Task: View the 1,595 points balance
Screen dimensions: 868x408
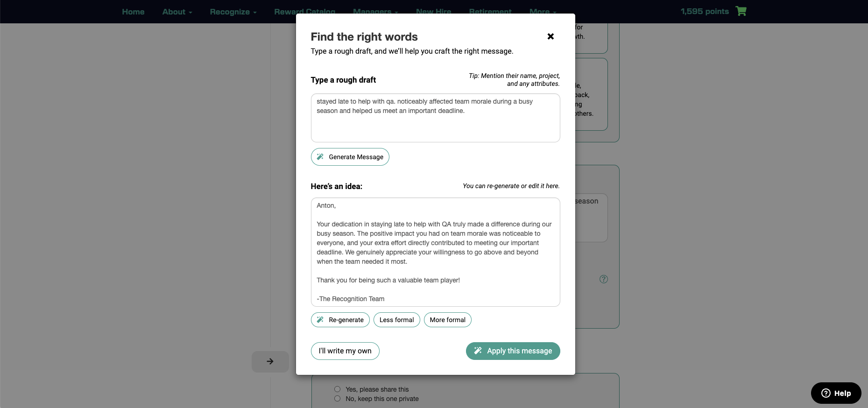Action: (x=704, y=11)
